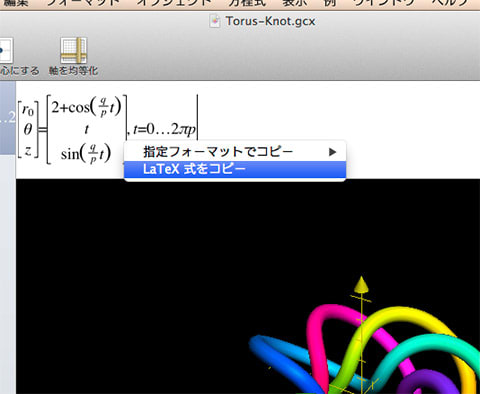The width and height of the screenshot is (480, 394).
Task: Open the オブジェクト menu
Action: pos(175,3)
